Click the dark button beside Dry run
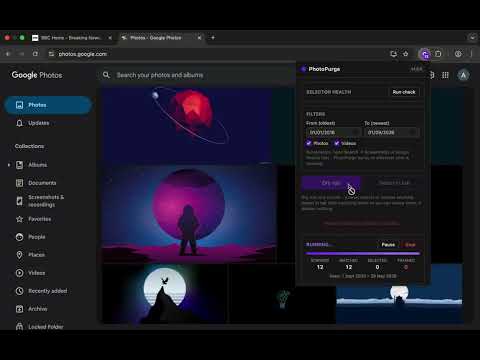The height and width of the screenshot is (360, 480). (394, 183)
